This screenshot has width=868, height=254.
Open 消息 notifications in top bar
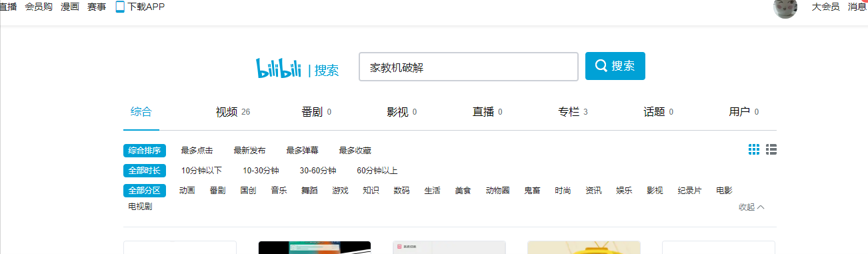click(857, 7)
